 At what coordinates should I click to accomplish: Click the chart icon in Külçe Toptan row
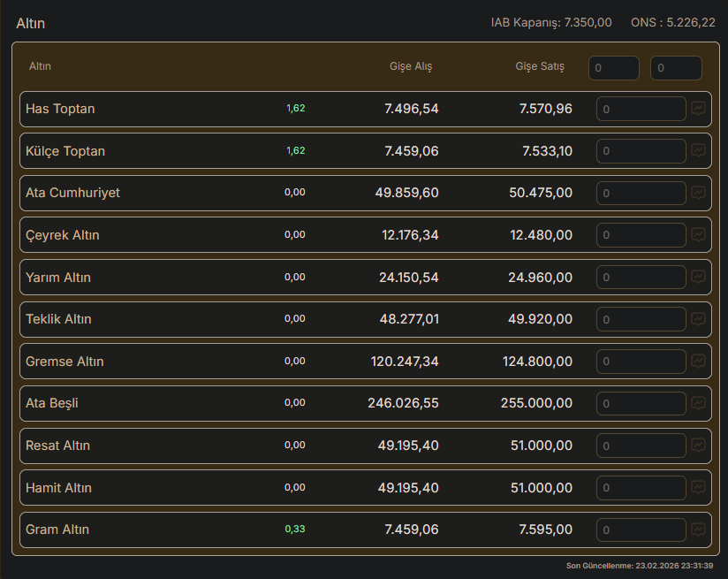point(698,151)
